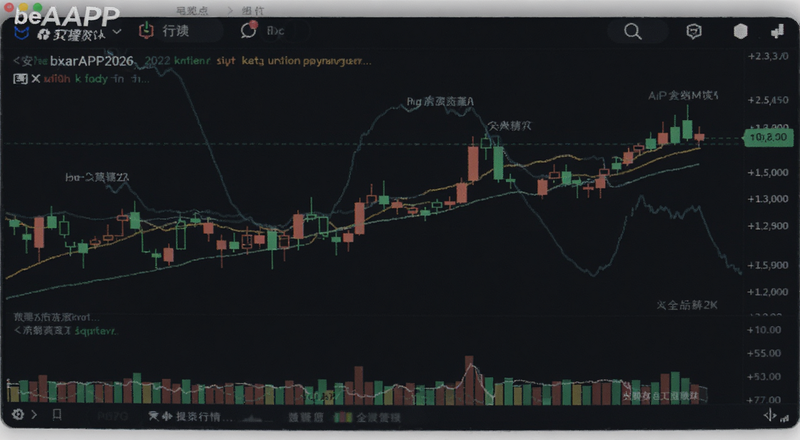
Task: Open the bar-chart icon at top-right corner
Action: click(x=778, y=32)
